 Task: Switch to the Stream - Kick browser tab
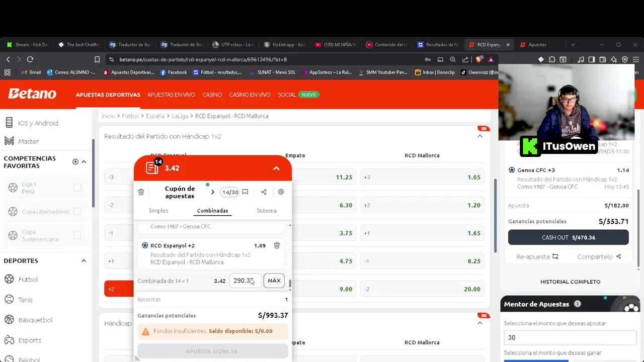click(27, 44)
